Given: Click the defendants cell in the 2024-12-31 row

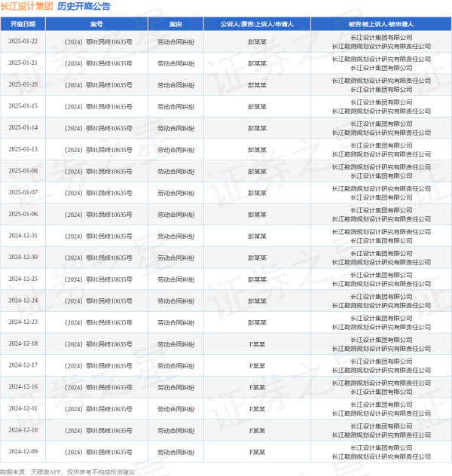Looking at the screenshot, I should [381, 236].
